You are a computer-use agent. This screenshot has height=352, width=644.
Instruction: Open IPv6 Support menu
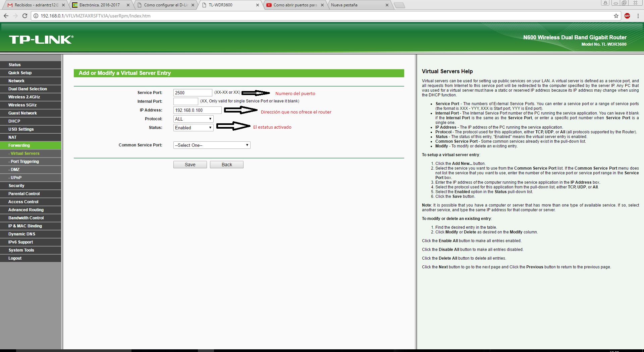pyautogui.click(x=31, y=242)
